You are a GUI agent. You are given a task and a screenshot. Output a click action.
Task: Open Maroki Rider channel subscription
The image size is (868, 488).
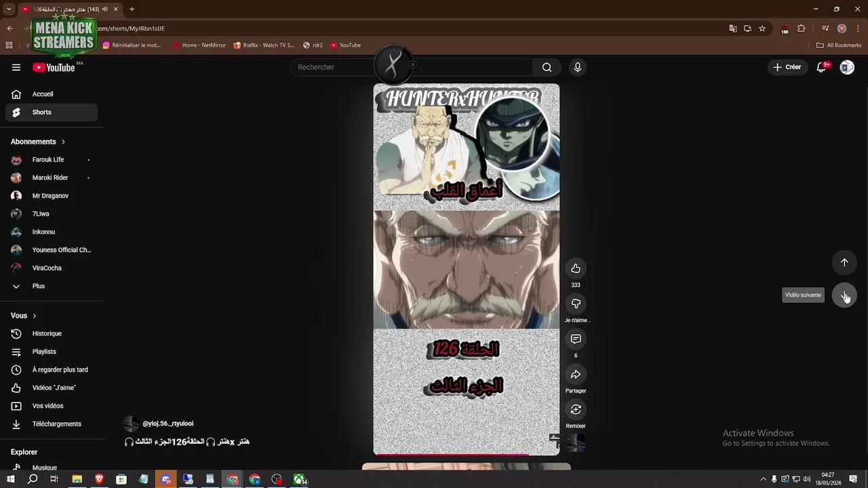pos(52,178)
